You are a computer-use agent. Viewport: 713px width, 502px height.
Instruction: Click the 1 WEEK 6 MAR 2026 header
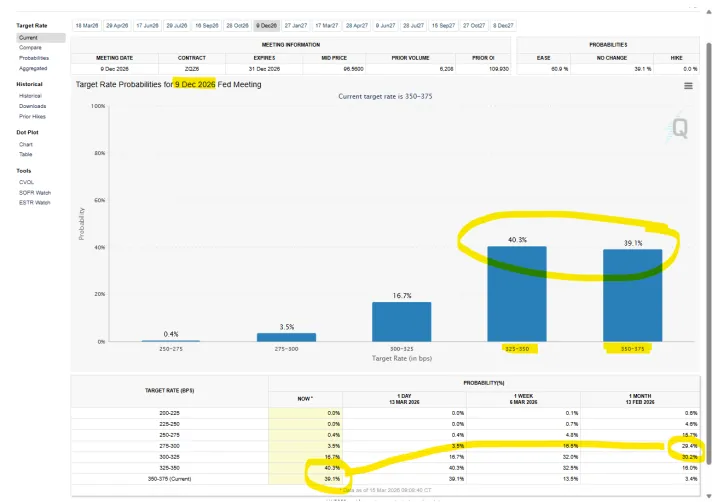click(x=523, y=399)
